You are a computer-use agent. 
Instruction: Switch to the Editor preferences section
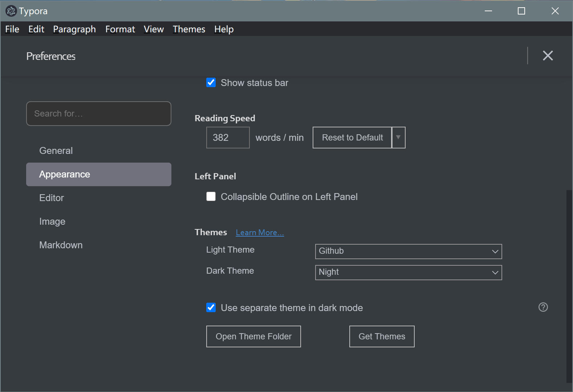tap(52, 198)
